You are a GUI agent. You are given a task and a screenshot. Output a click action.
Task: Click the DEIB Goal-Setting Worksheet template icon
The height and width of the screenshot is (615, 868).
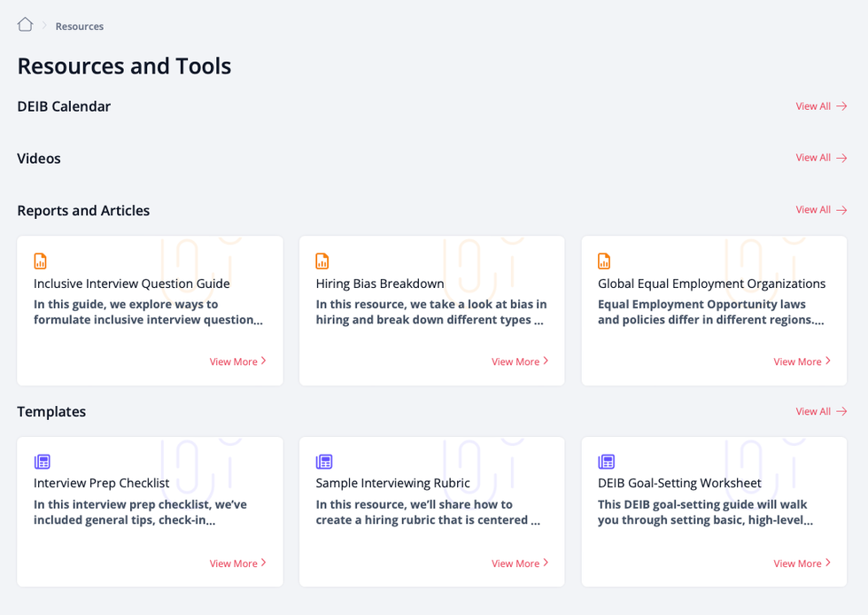pyautogui.click(x=606, y=462)
